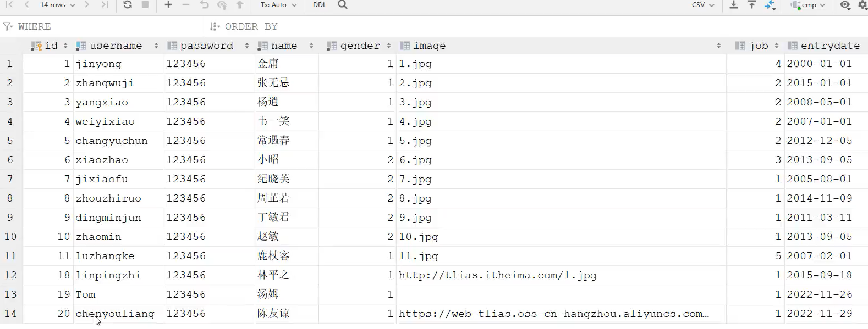The width and height of the screenshot is (868, 329).
Task: Sort by the gender column arrows
Action: [x=389, y=46]
